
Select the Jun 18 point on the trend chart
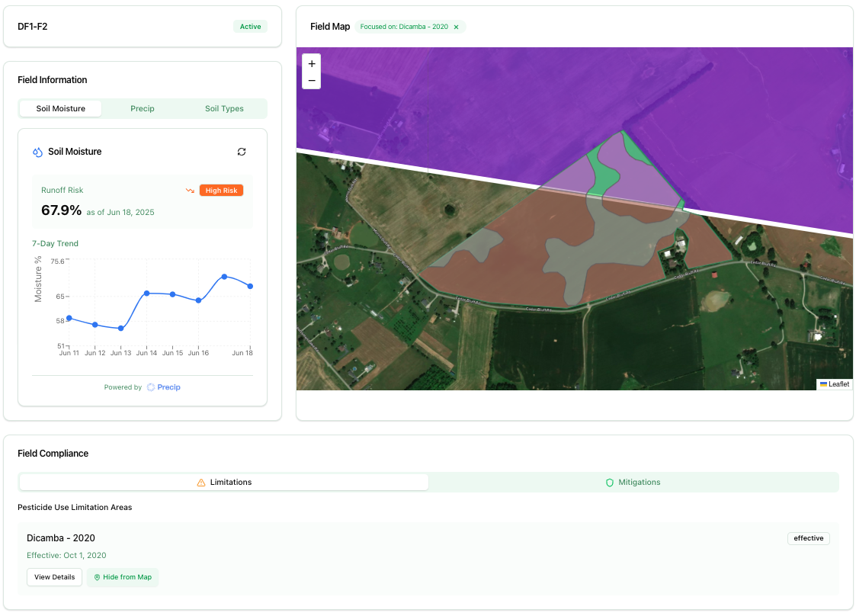(x=249, y=287)
